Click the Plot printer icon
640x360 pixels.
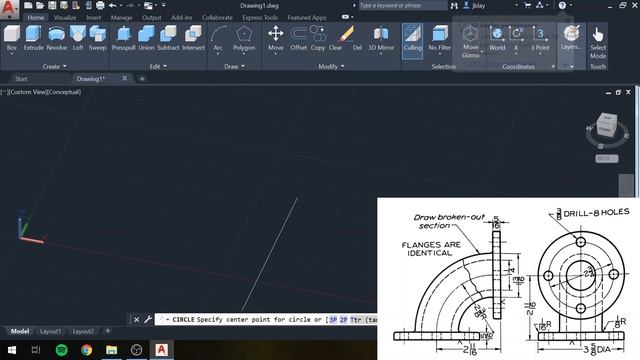click(x=100, y=5)
